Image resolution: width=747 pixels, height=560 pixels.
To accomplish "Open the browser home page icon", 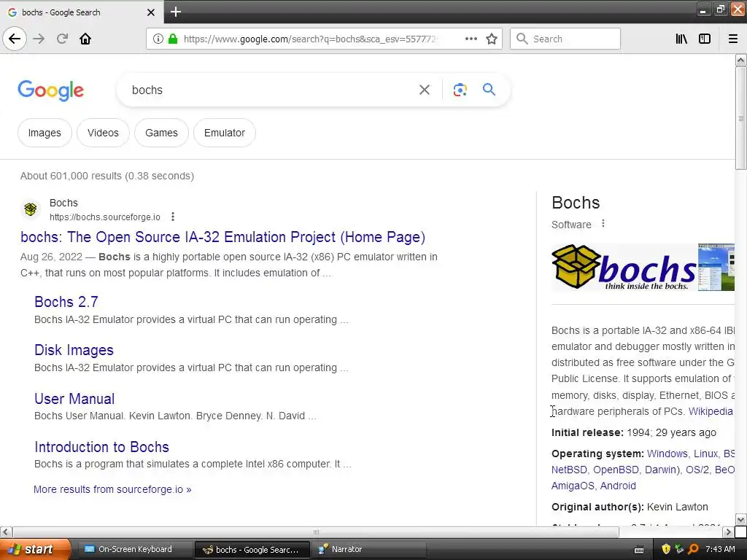I will 85,39.
